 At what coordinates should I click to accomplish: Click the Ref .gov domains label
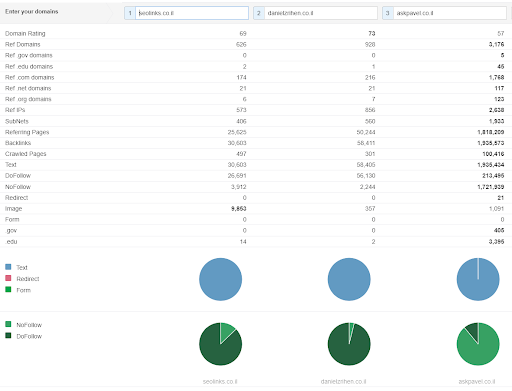point(29,55)
